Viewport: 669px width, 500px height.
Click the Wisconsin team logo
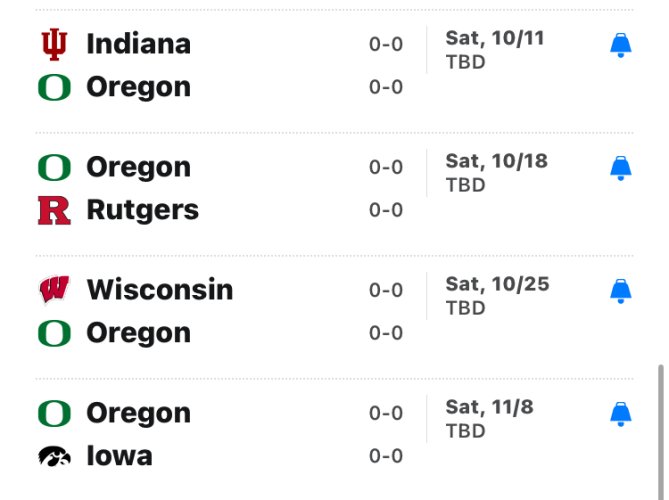(x=54, y=290)
